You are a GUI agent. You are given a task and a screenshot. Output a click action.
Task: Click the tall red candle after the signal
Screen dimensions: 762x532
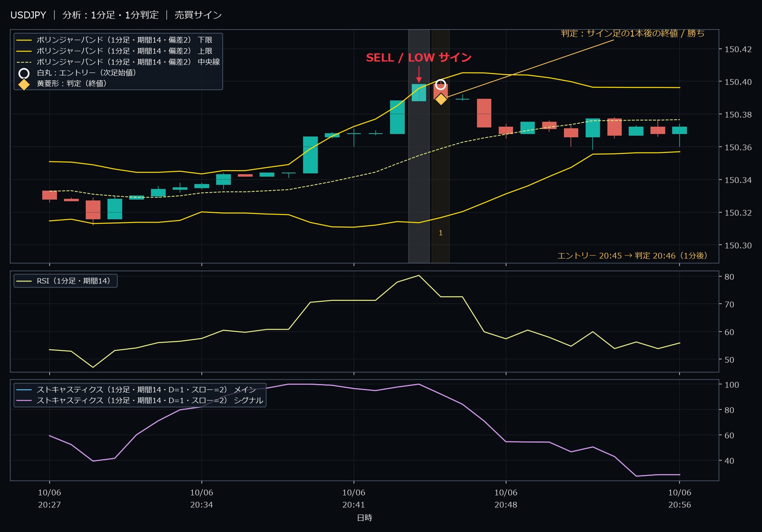pos(484,113)
